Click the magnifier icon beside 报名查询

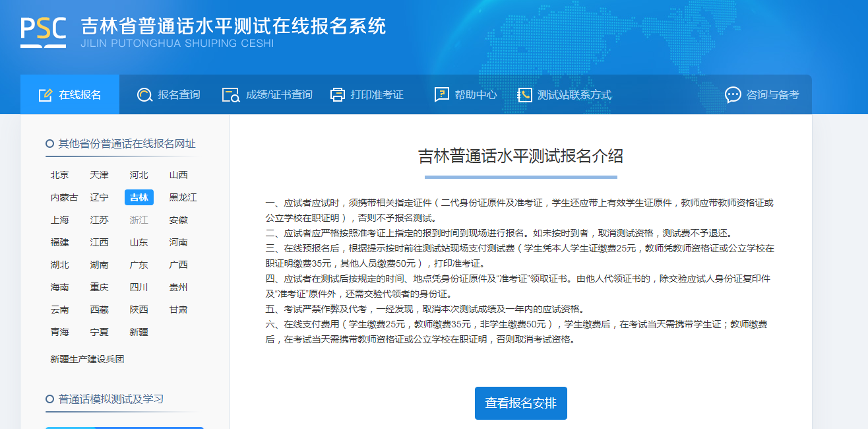click(144, 95)
